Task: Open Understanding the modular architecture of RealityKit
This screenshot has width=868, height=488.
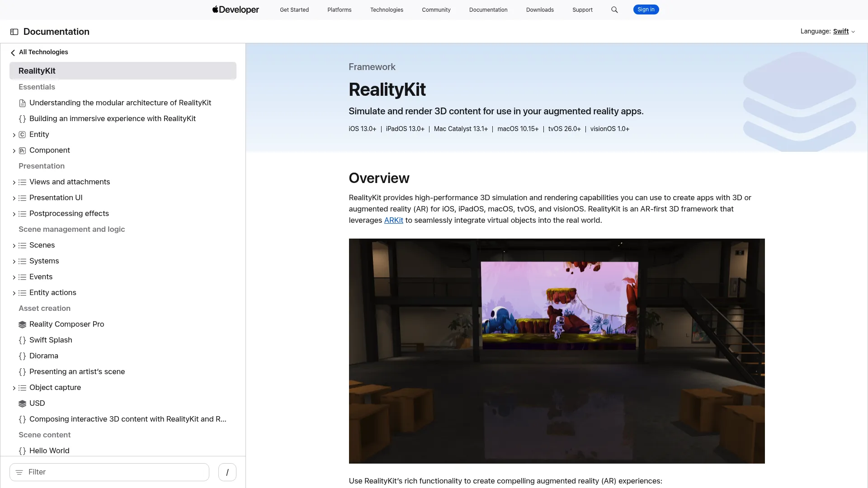Action: (120, 103)
